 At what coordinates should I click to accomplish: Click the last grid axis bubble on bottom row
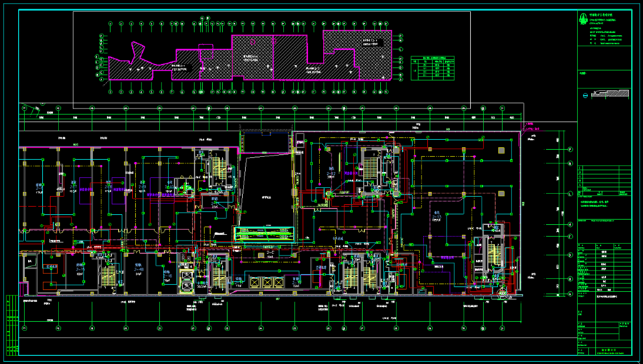click(502, 328)
